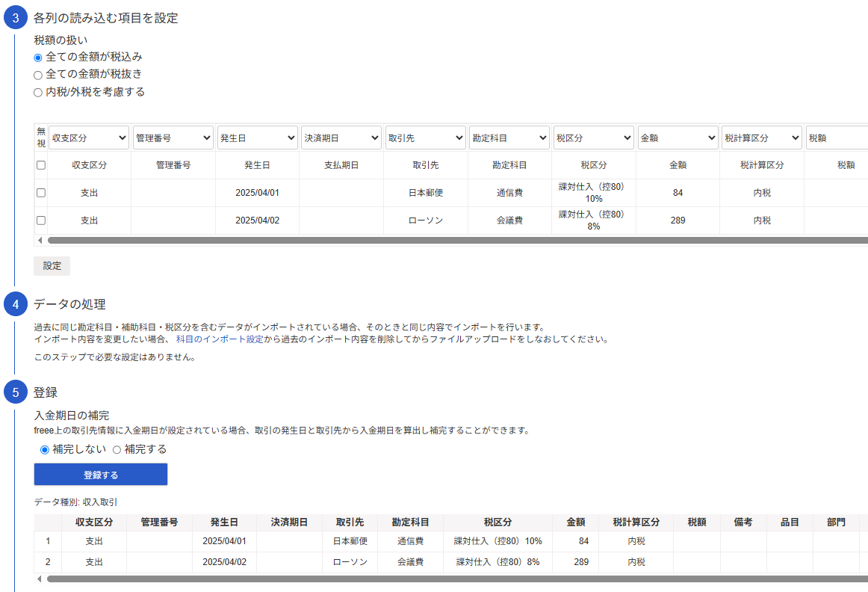Click the preview table scrollbar left arrow
This screenshot has height=592, width=868.
tap(39, 579)
